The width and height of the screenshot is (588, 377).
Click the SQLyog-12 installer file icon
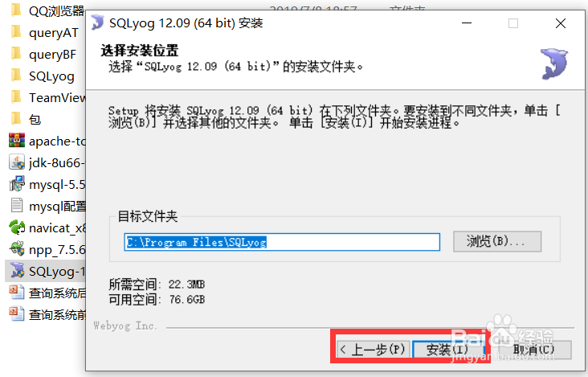pyautogui.click(x=17, y=271)
